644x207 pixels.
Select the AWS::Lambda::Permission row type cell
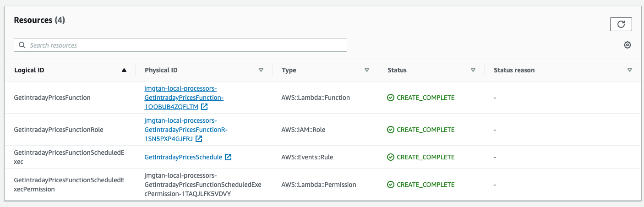[x=319, y=185]
